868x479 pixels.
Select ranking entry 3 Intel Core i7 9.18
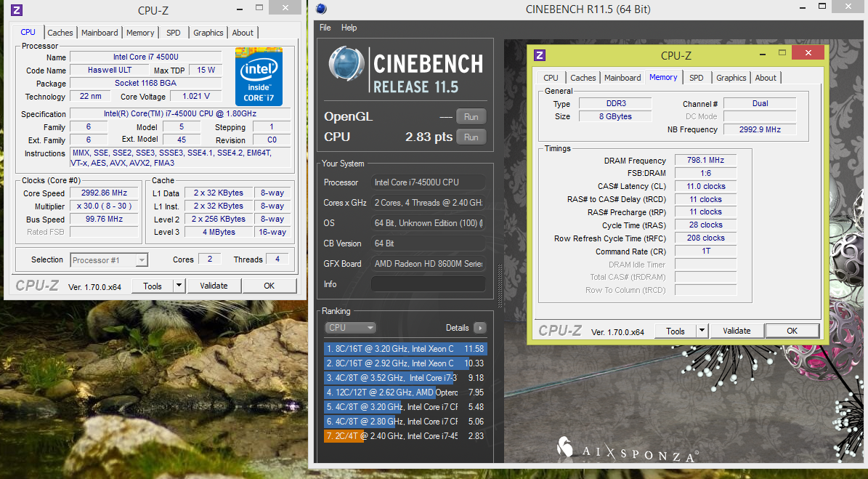coord(405,378)
